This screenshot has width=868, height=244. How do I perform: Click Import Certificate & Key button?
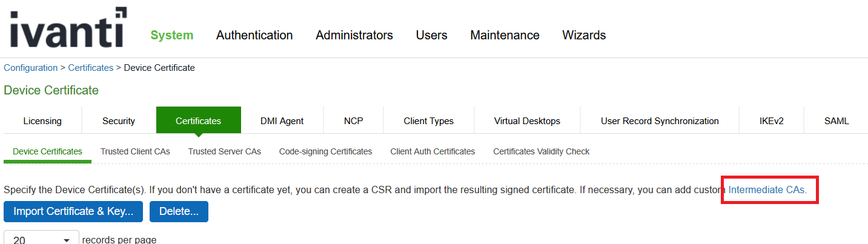click(73, 211)
